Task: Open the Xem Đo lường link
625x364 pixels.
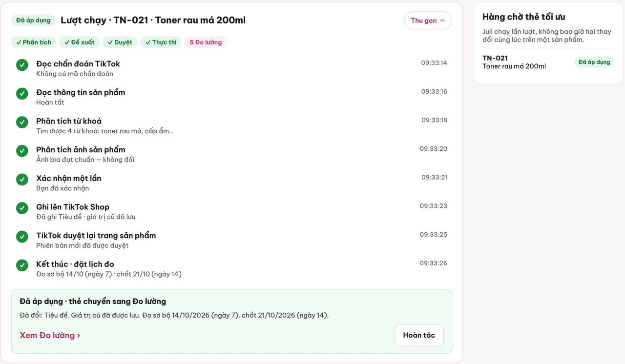Action: click(50, 335)
